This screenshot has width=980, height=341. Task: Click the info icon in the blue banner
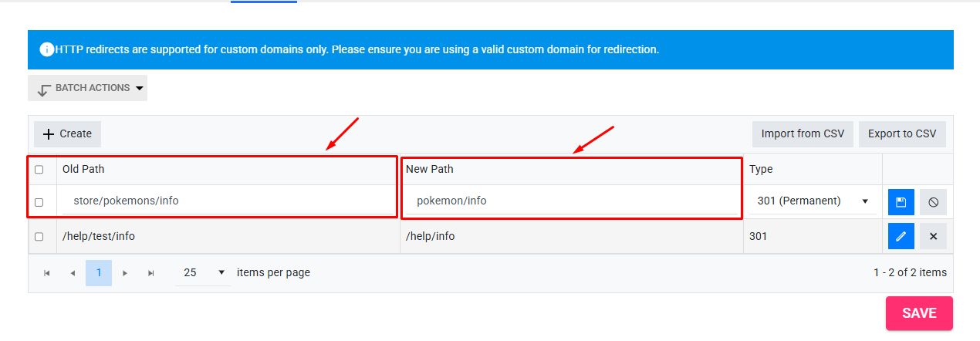[x=46, y=49]
